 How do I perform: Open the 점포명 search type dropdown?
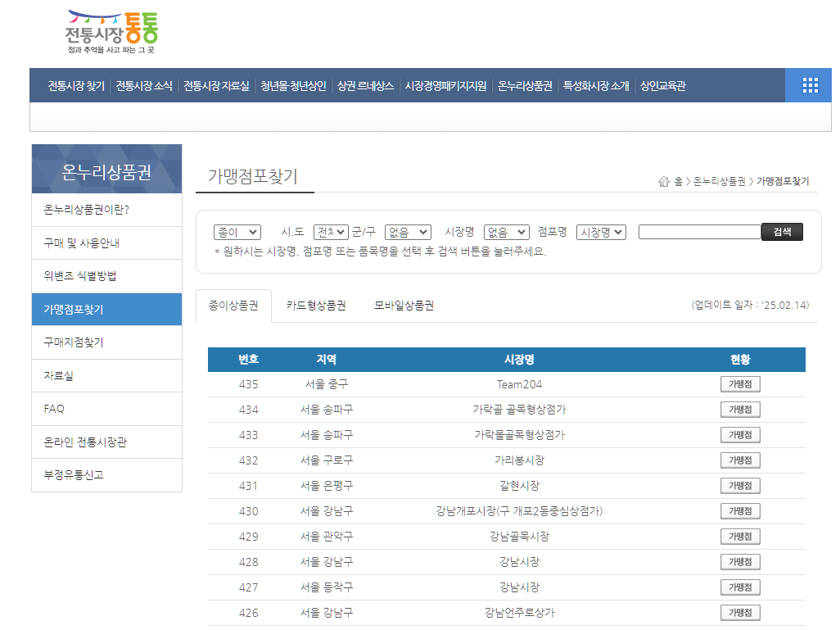tap(600, 232)
